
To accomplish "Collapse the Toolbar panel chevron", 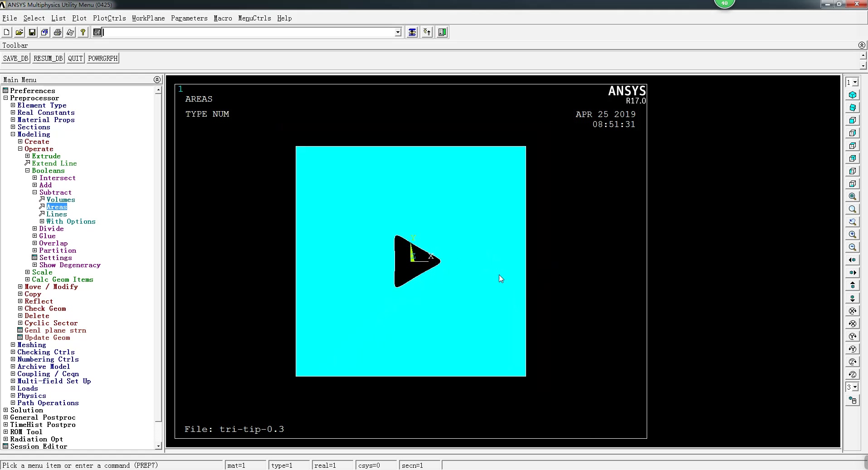I will click(862, 45).
